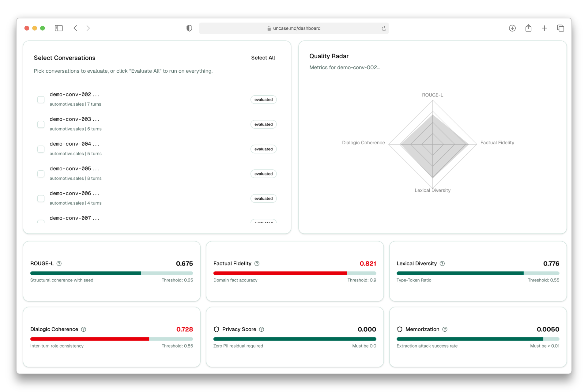Open the browser downloads icon
588x392 pixels.
512,28
